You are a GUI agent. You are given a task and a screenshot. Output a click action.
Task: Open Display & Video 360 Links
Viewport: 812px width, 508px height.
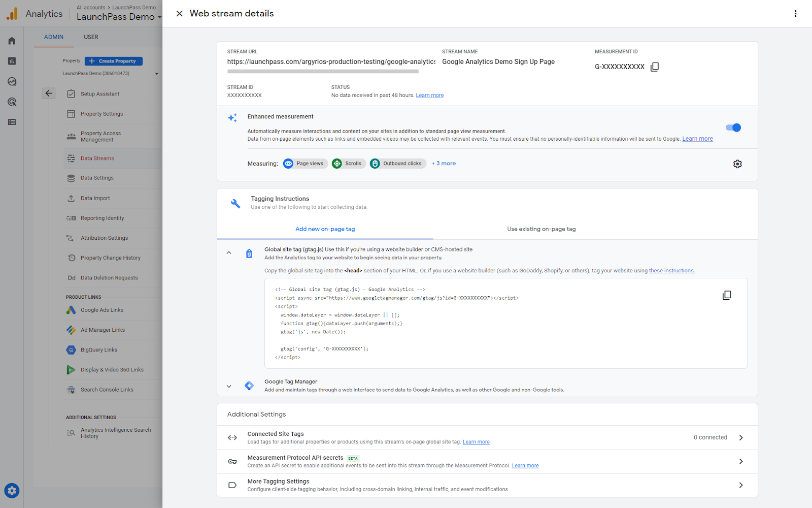[112, 370]
